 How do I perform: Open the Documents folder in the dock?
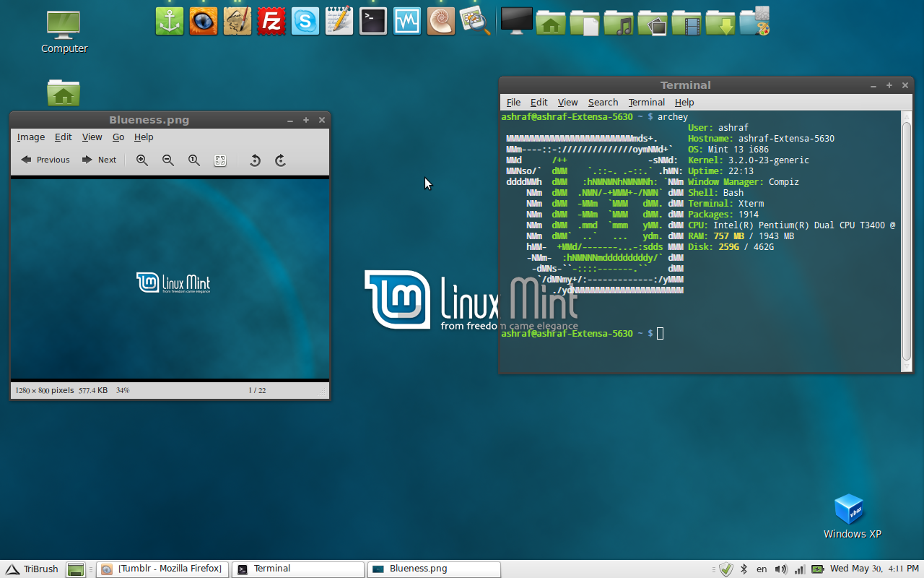[x=585, y=22]
